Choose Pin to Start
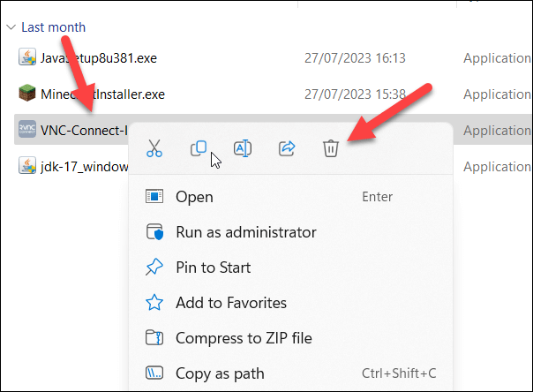 click(213, 268)
